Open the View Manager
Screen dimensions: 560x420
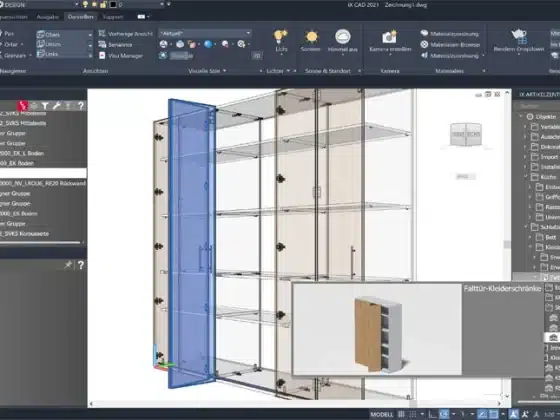click(121, 56)
